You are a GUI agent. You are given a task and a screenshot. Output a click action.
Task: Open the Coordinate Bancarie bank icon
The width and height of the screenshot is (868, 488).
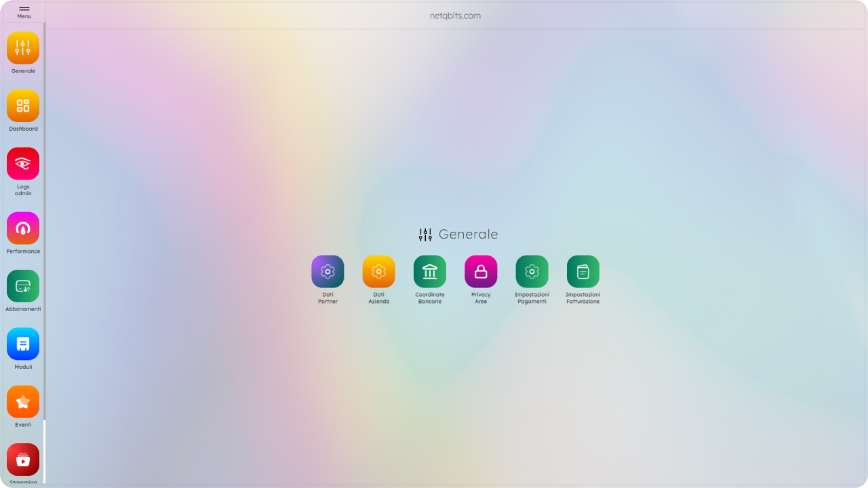430,272
